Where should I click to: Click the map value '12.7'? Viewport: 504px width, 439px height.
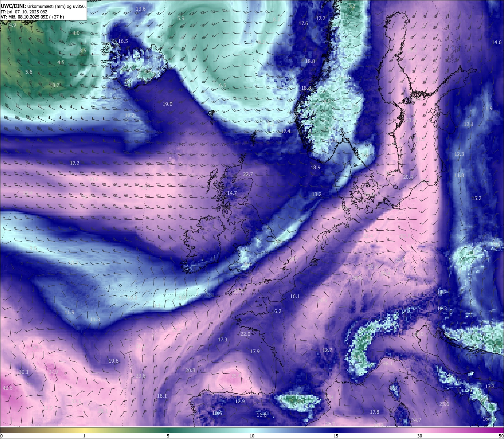click(x=327, y=350)
